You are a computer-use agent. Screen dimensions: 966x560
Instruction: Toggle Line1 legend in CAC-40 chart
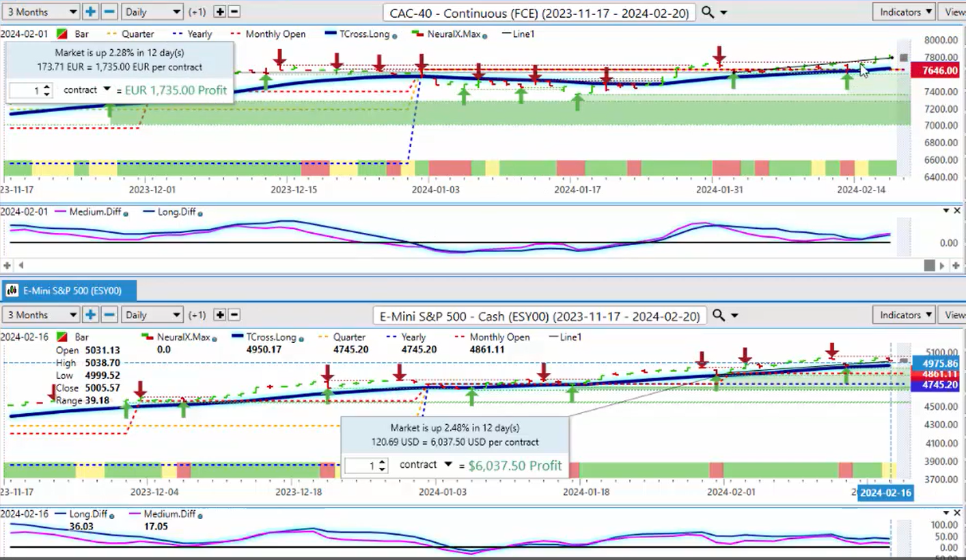[519, 33]
